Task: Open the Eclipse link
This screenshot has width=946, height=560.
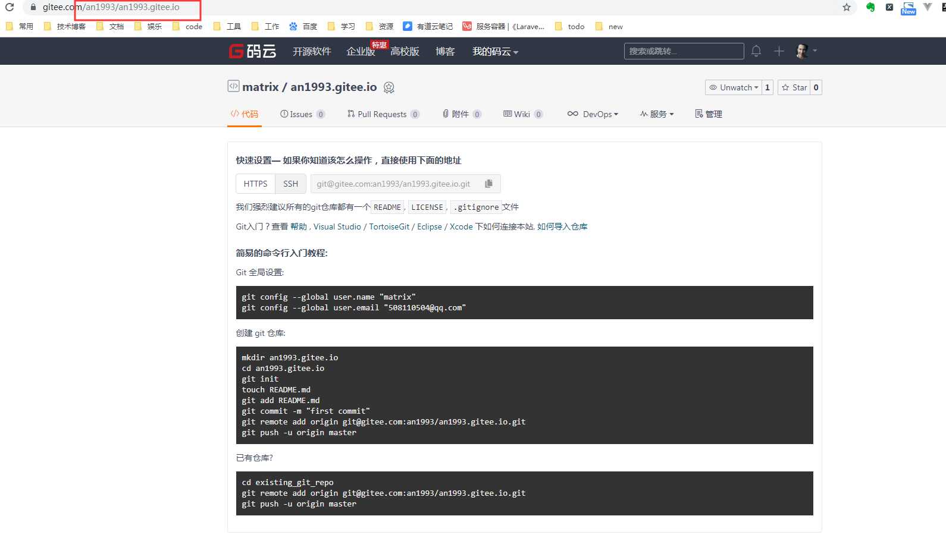Action: (430, 226)
